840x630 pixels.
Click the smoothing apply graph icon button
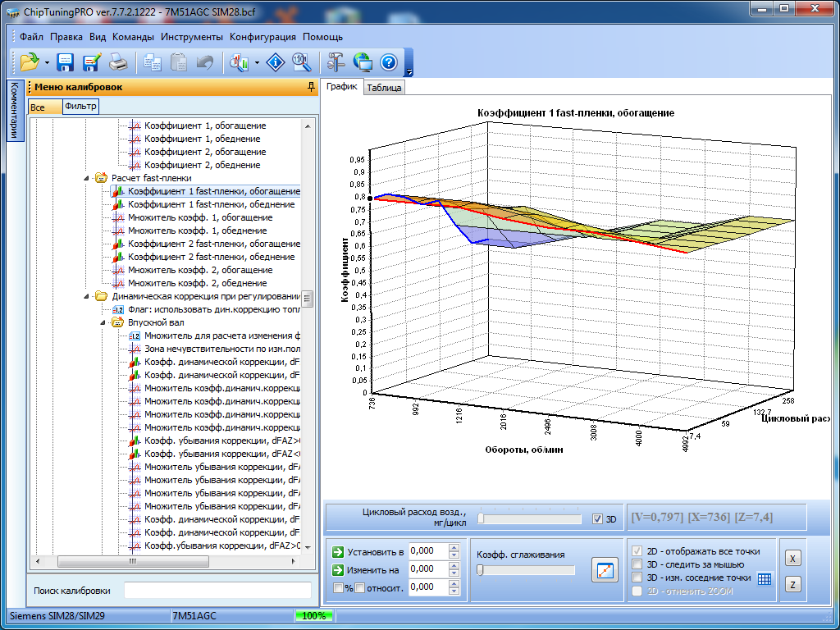click(604, 570)
